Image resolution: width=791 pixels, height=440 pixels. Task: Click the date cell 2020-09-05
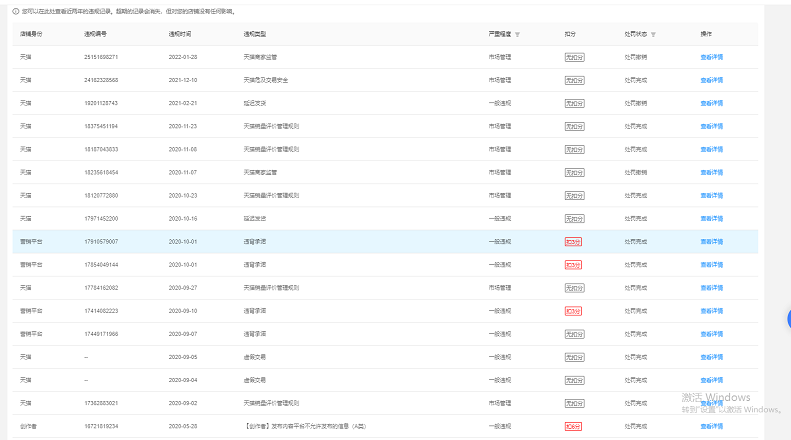click(x=183, y=357)
